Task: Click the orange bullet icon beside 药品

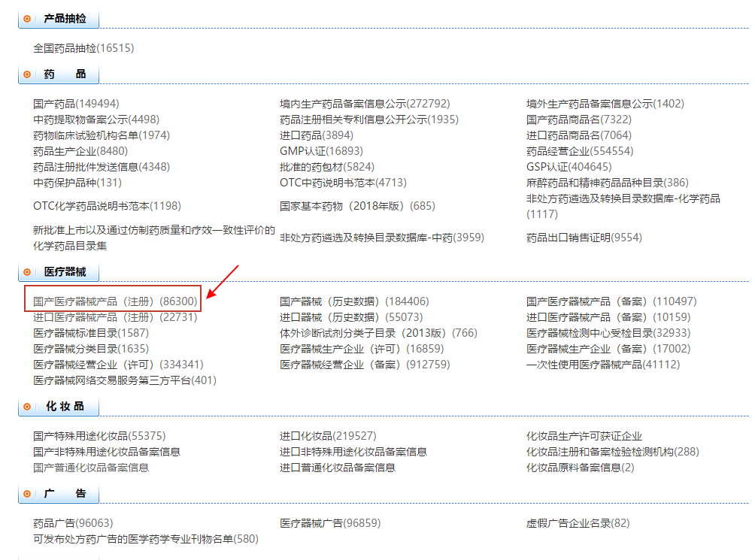Action: click(x=29, y=74)
